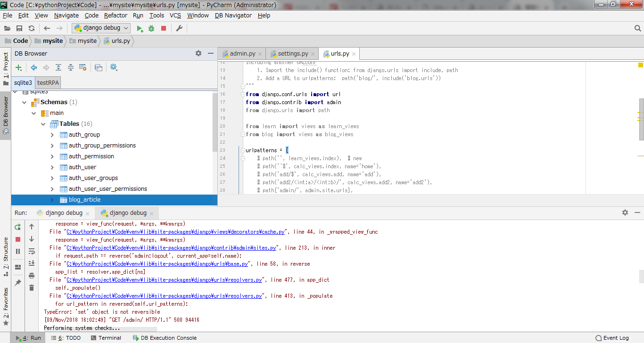Run django debug with green play icon
Screen dimensions: 644x343
pyautogui.click(x=140, y=28)
